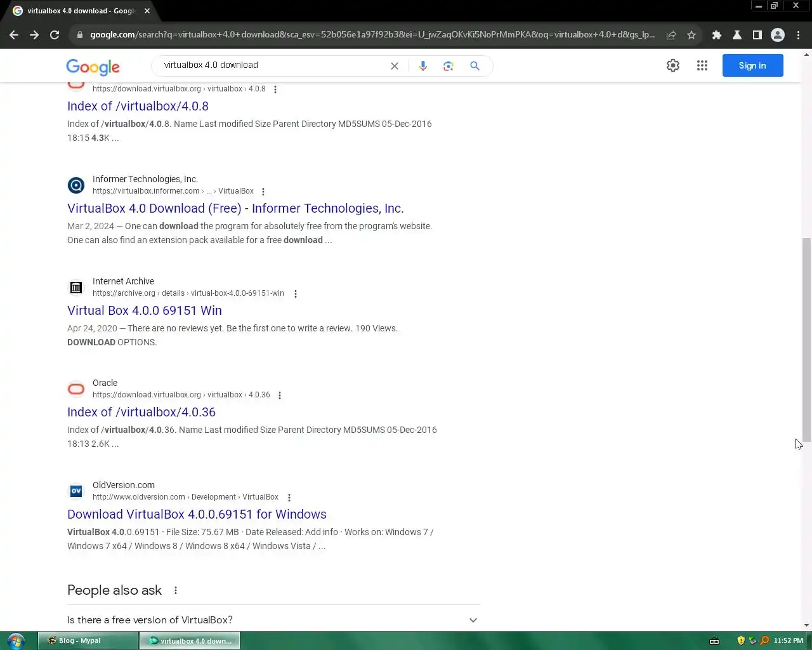
Task: Reload the current page
Action: click(x=55, y=35)
